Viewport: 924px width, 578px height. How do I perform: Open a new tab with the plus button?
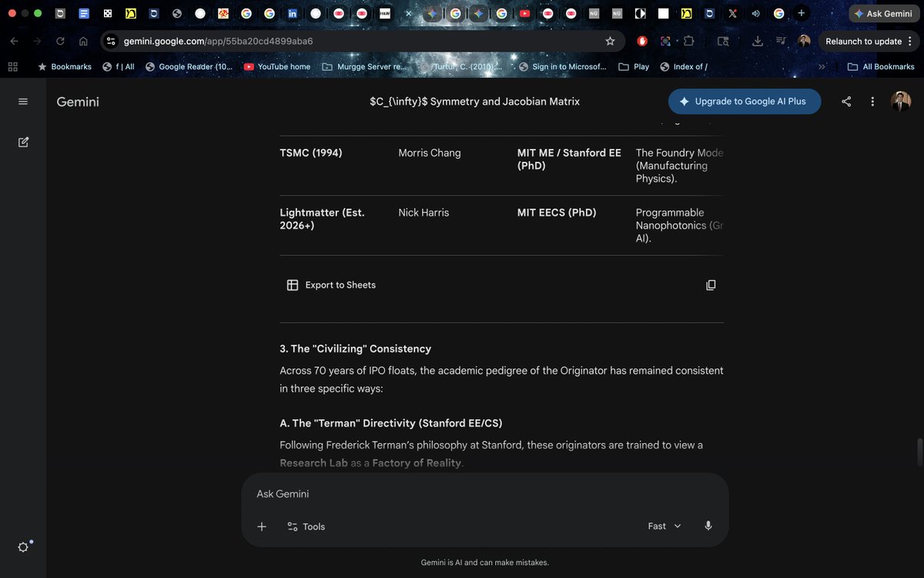pos(802,13)
